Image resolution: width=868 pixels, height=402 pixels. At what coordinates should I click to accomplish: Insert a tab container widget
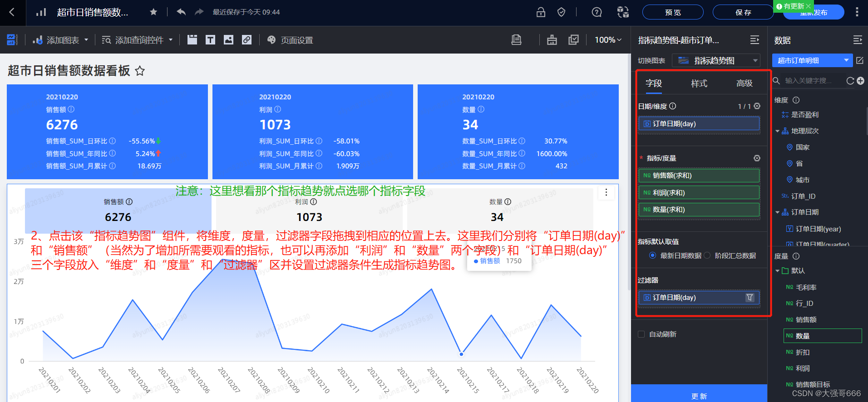tap(192, 40)
